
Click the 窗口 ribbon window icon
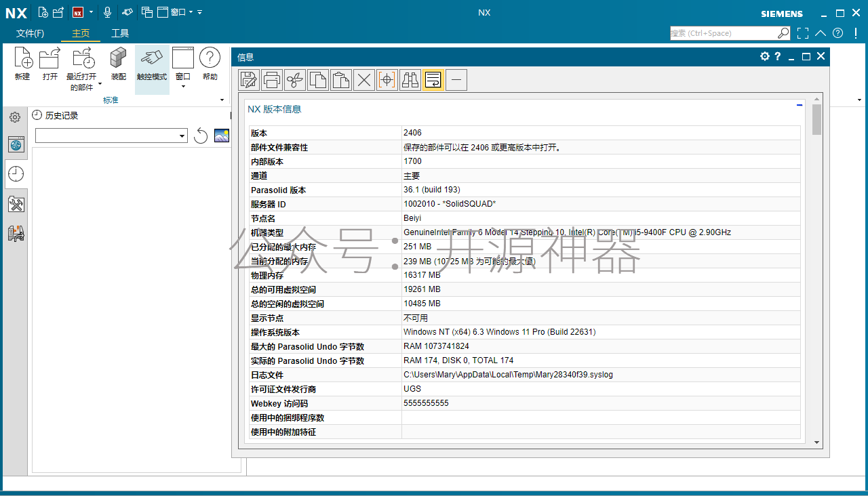tap(183, 58)
